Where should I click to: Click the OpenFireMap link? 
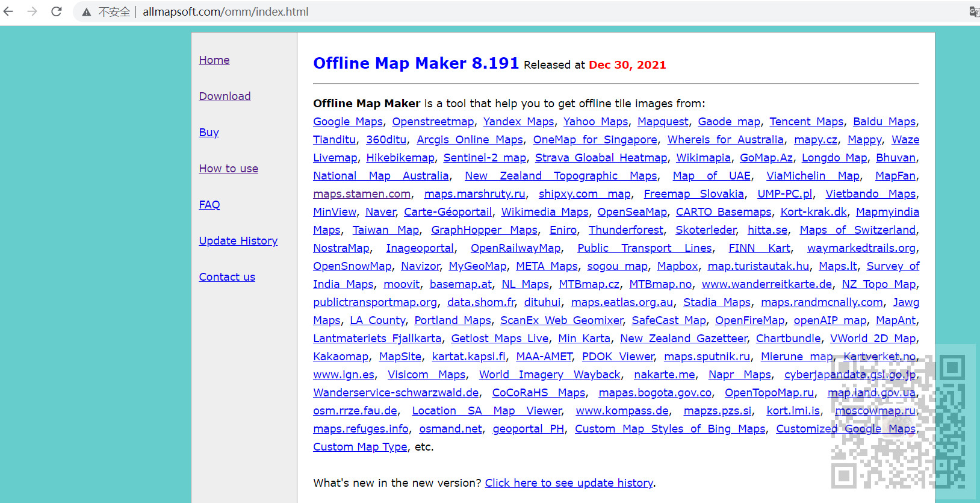[x=750, y=320]
